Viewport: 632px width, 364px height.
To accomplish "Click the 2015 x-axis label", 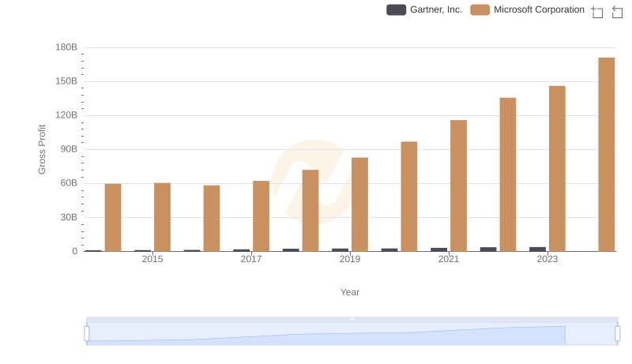I will (x=152, y=259).
